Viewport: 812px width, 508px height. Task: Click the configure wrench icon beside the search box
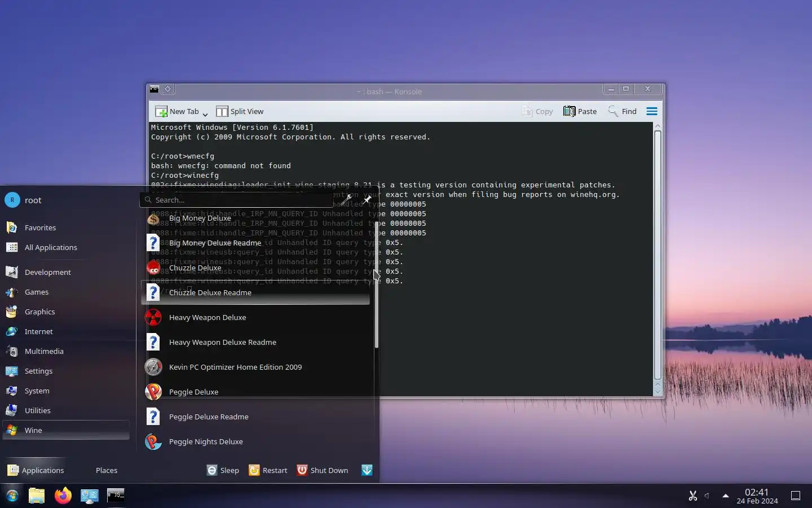click(346, 200)
